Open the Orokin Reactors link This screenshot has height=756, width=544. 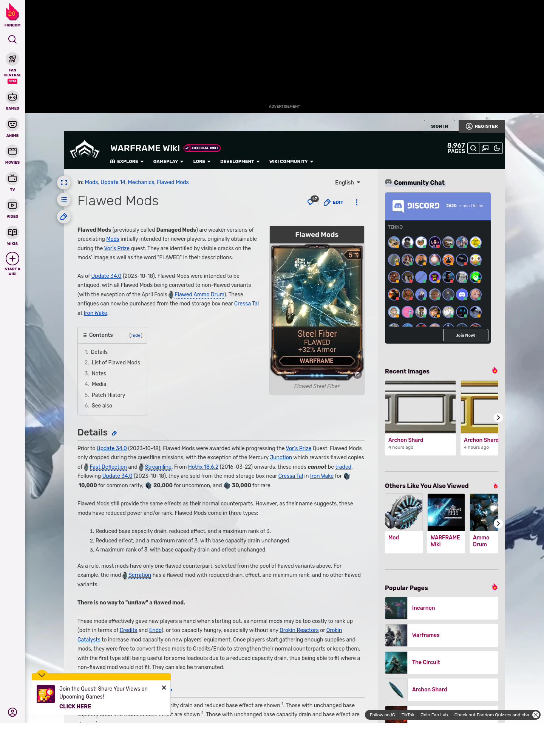pos(299,630)
